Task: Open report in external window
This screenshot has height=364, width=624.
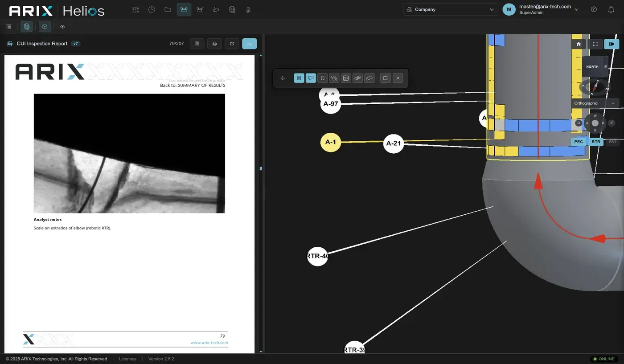Action: pyautogui.click(x=232, y=44)
